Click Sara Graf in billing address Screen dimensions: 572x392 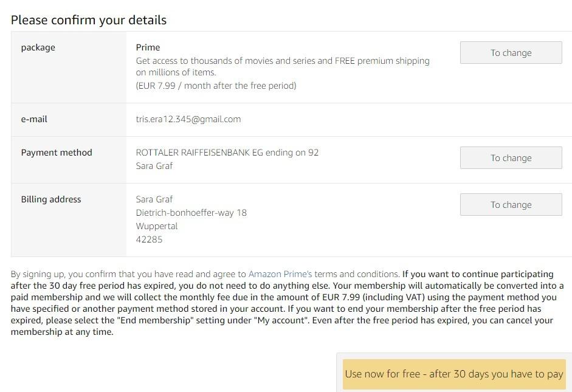click(x=154, y=199)
